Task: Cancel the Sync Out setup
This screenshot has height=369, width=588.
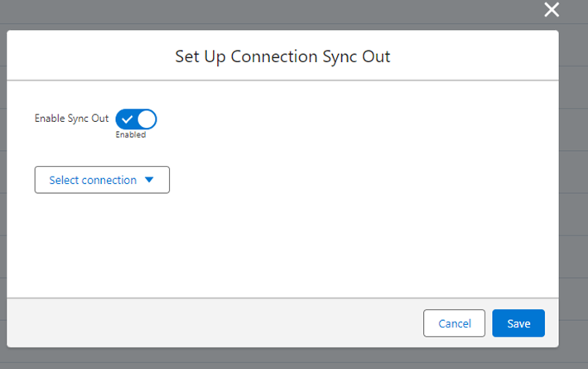Action: coord(454,323)
